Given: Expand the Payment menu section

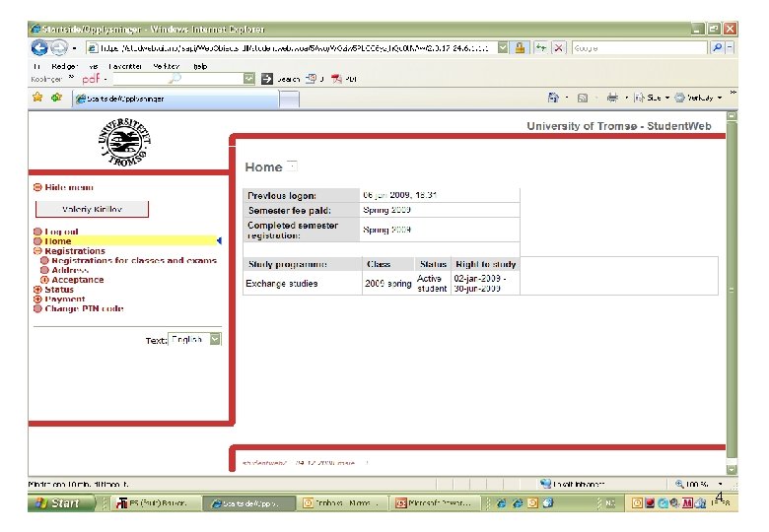Looking at the screenshot, I should click(37, 299).
